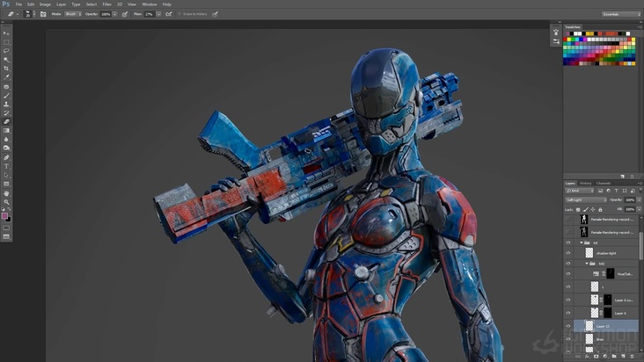
Task: Change screen mode from toolbox
Action: pyautogui.click(x=6, y=236)
